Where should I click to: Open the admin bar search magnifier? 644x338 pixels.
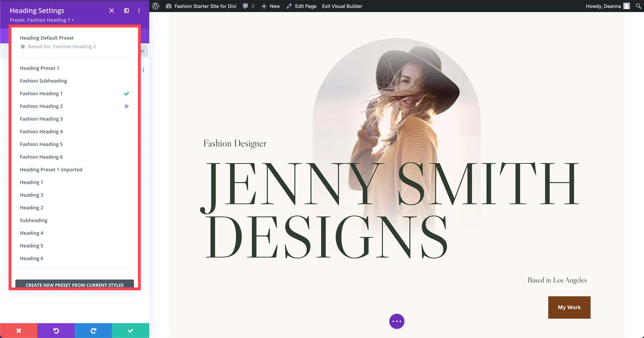point(638,6)
